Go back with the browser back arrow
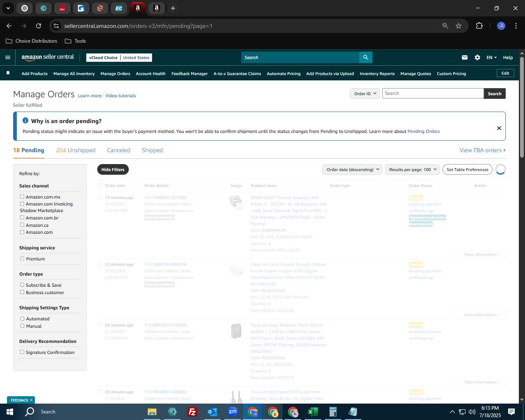The image size is (525, 420). tap(9, 26)
